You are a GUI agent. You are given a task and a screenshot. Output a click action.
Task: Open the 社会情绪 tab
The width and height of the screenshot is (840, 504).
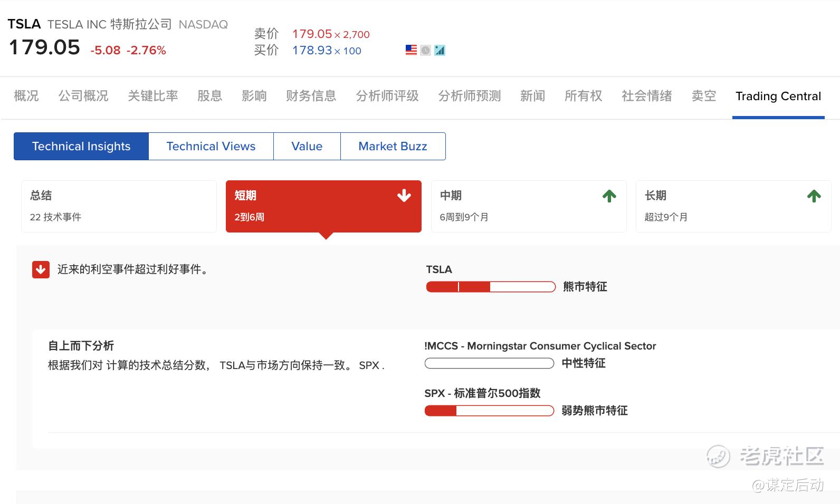[647, 96]
